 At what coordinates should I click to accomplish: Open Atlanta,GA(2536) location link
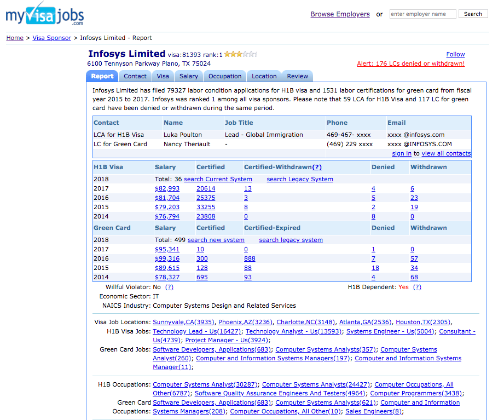365,322
